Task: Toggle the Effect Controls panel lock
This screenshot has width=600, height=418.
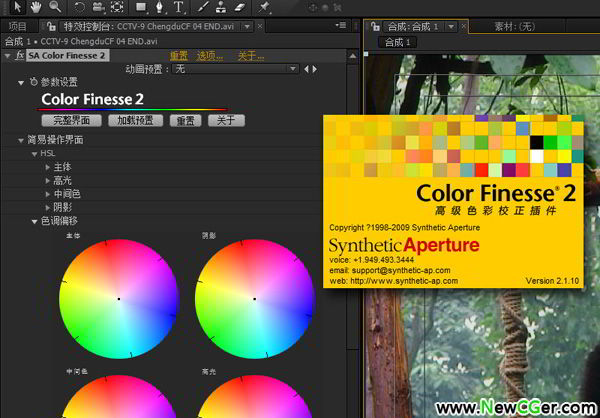Action: pos(51,26)
